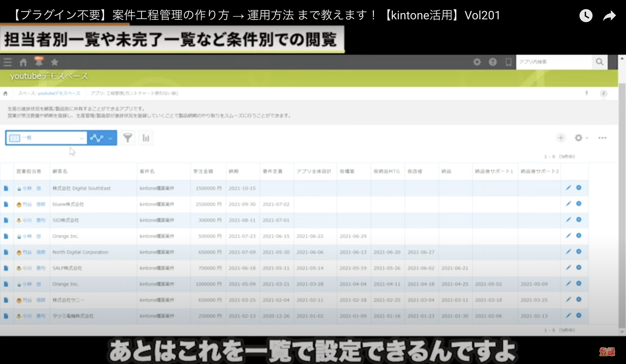Open the favorites star icon
This screenshot has width=626, height=364.
pyautogui.click(x=55, y=62)
